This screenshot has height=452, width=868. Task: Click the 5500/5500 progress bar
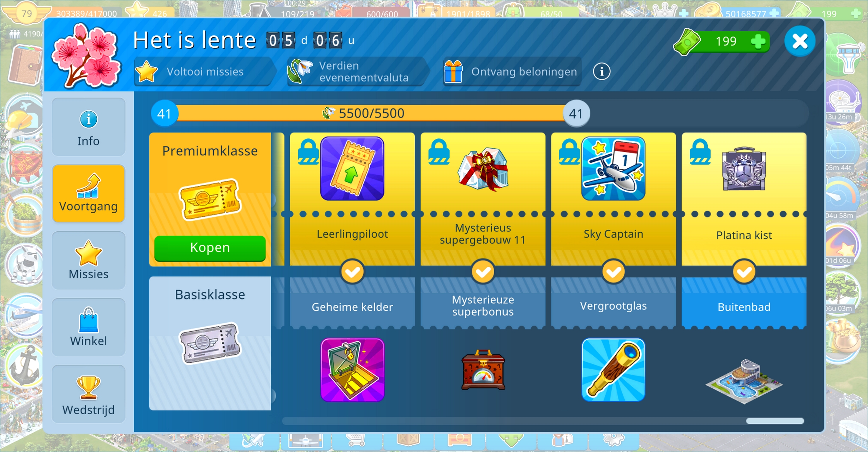tap(371, 113)
